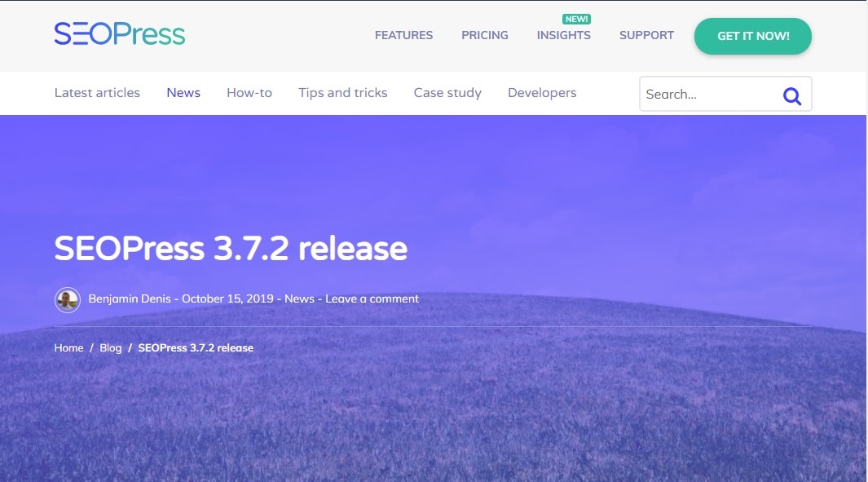Open the Features menu item
This screenshot has height=482, width=868.
[403, 35]
